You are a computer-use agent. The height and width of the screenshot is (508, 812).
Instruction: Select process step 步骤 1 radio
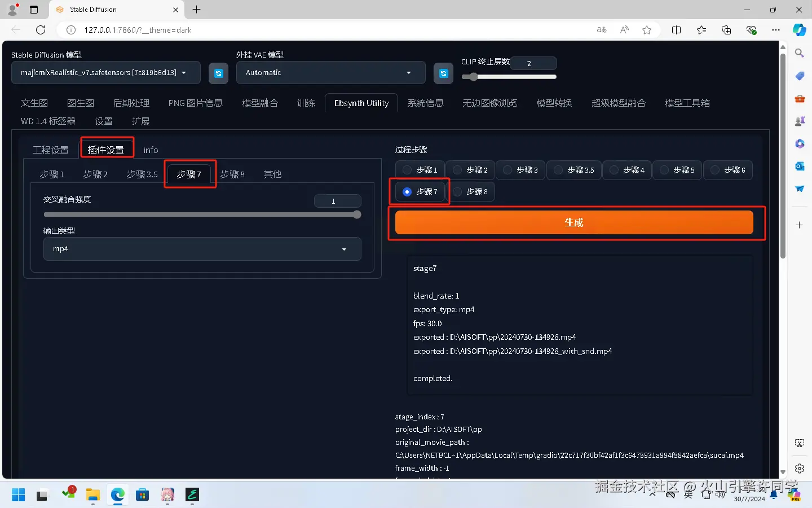[420, 170]
